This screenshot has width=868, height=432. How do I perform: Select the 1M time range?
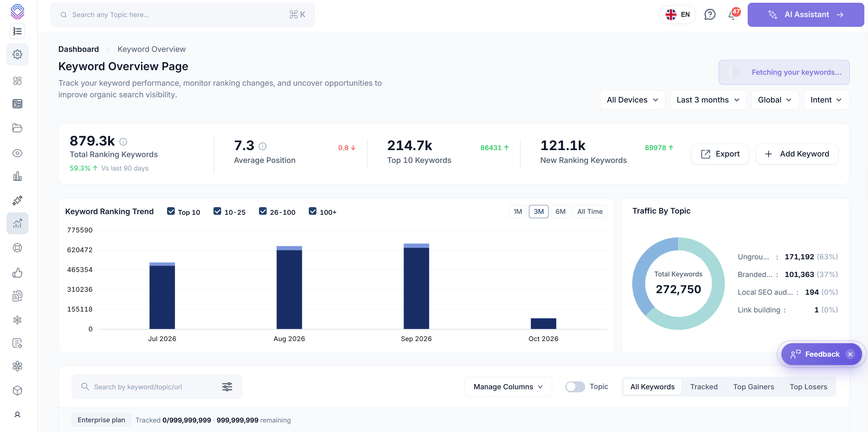(518, 211)
